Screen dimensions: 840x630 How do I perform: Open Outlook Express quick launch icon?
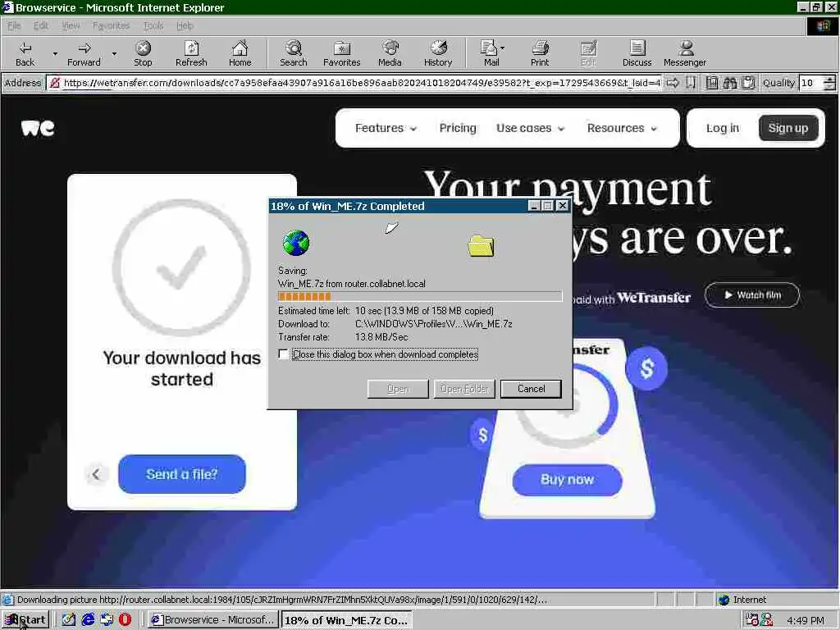coord(107,620)
